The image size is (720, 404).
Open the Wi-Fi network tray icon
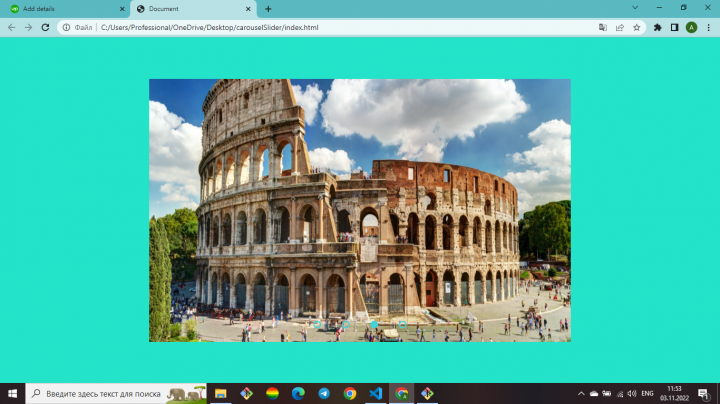click(620, 393)
